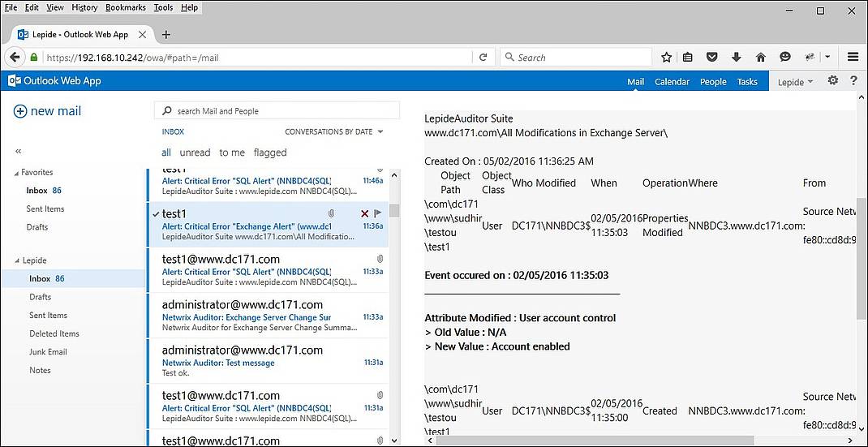Collapse the folder pane with chevrons
The image size is (868, 447).
pyautogui.click(x=19, y=151)
